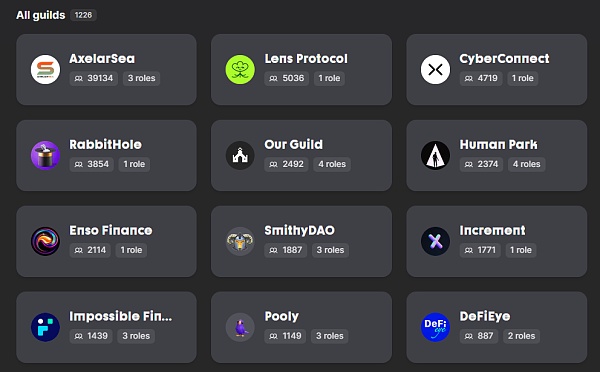Open the Lens Protocol guild title

tap(306, 59)
